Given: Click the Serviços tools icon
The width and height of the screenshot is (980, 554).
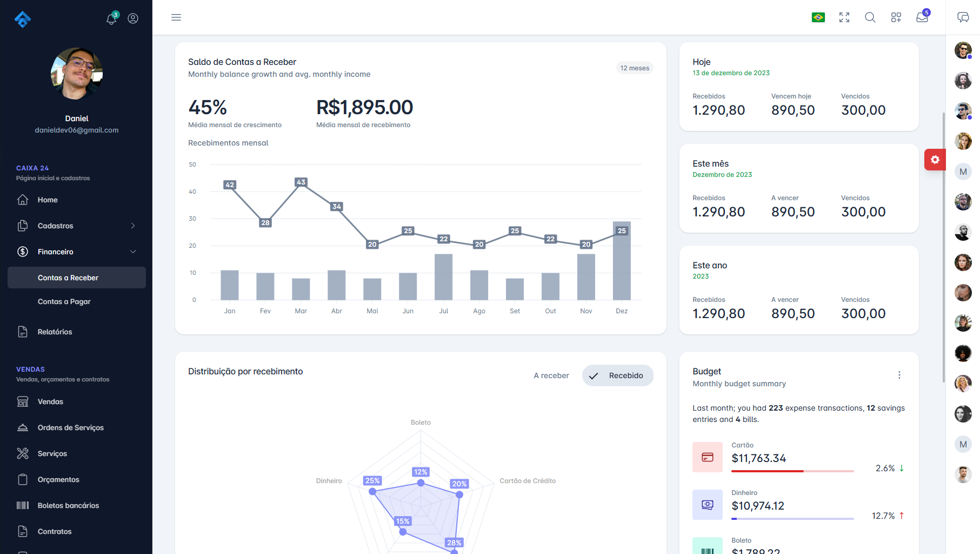Looking at the screenshot, I should pos(23,453).
